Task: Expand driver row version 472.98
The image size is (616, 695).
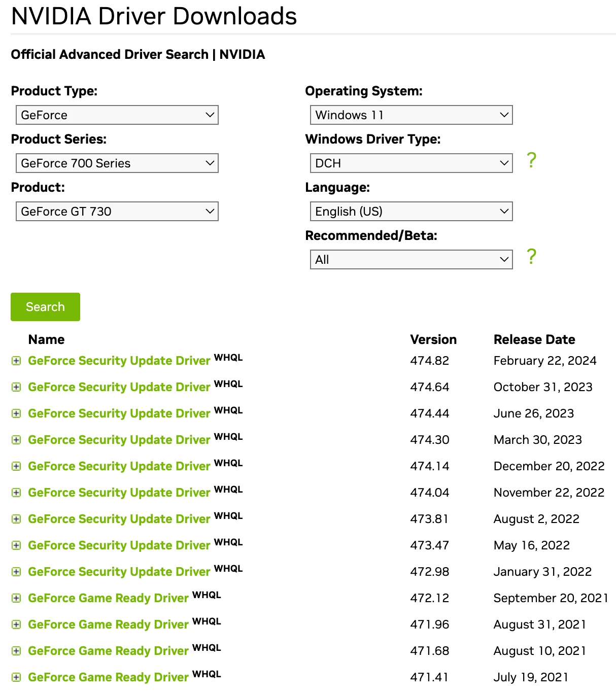Action: pos(16,572)
